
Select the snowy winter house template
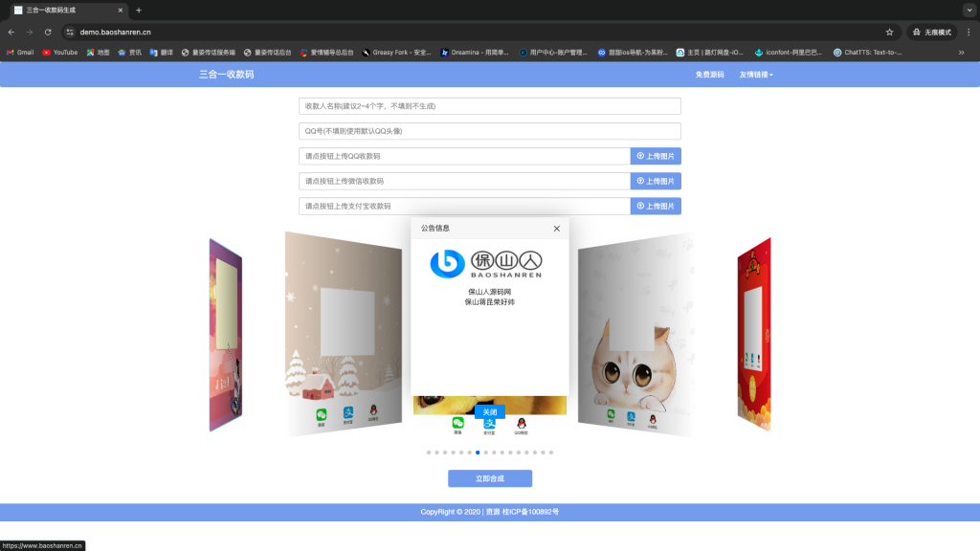click(344, 334)
